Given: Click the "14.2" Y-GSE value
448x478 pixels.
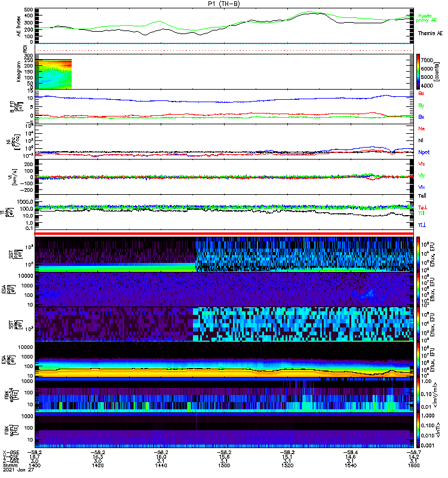Looking at the screenshot, I should (x=413, y=456).
